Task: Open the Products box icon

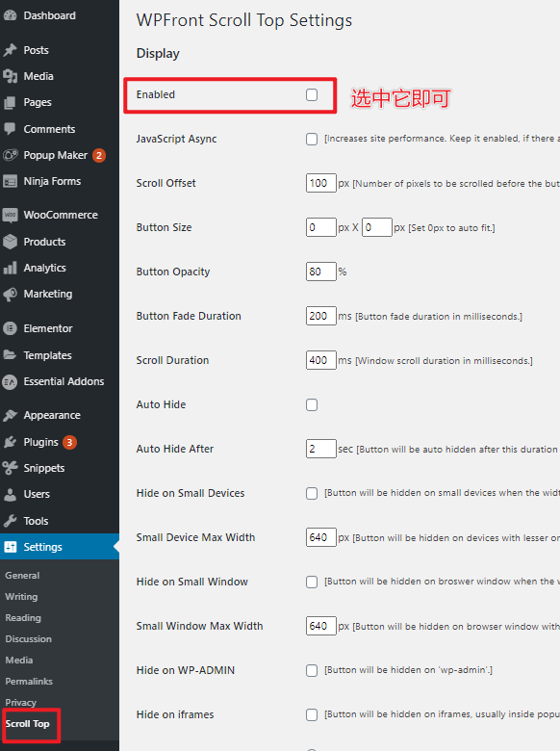Action: (x=10, y=242)
